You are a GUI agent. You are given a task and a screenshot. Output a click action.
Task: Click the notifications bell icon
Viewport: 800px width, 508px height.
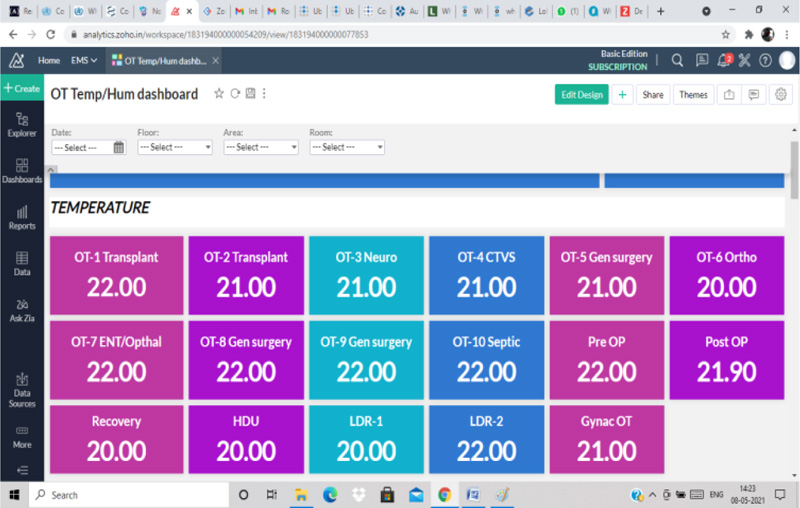tap(722, 60)
